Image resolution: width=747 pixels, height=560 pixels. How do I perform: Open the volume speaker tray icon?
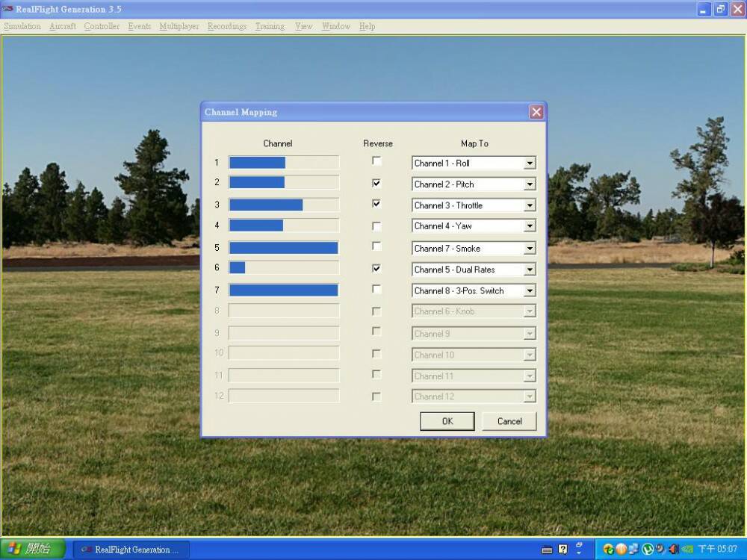pos(673,550)
